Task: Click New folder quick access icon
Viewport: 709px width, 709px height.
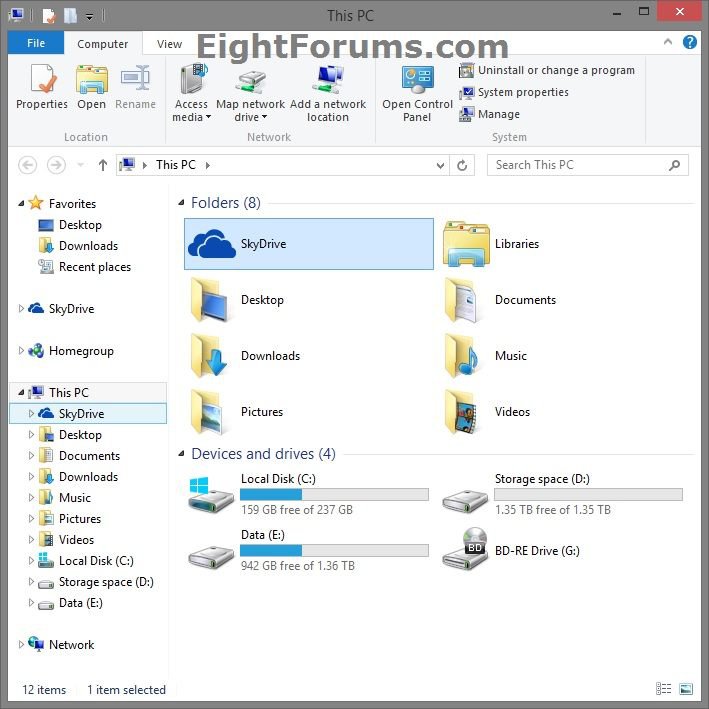Action: click(x=70, y=16)
